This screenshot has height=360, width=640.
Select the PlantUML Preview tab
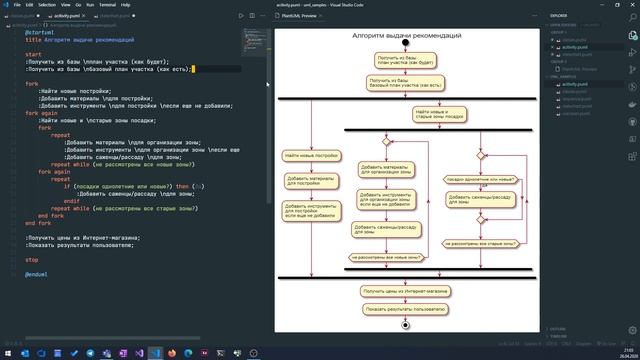[299, 16]
